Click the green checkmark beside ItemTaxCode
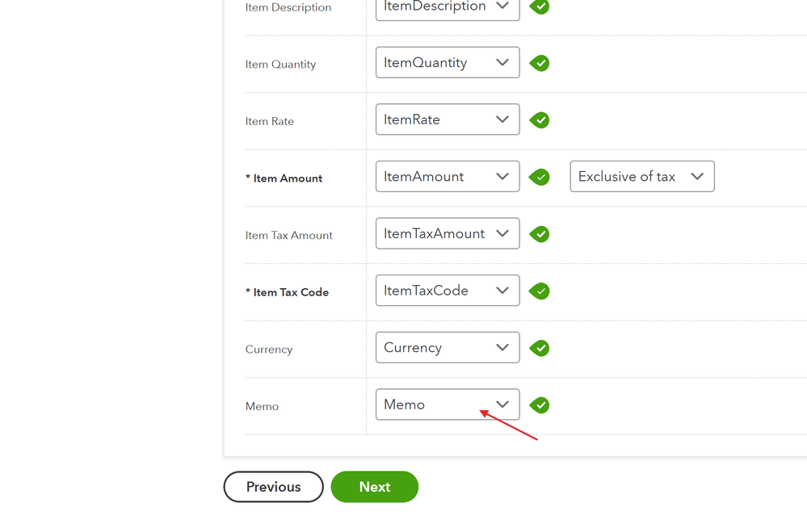Viewport: 807px width, 532px height. point(540,291)
